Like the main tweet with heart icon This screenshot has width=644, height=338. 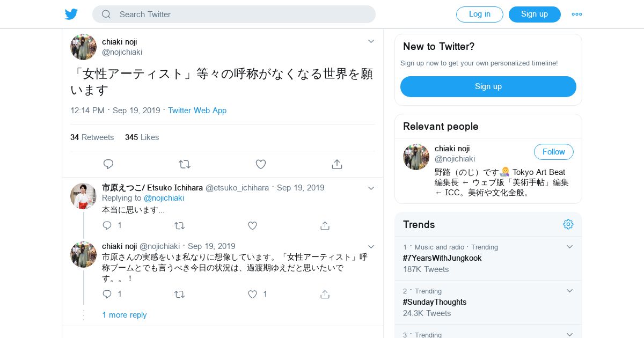point(261,164)
